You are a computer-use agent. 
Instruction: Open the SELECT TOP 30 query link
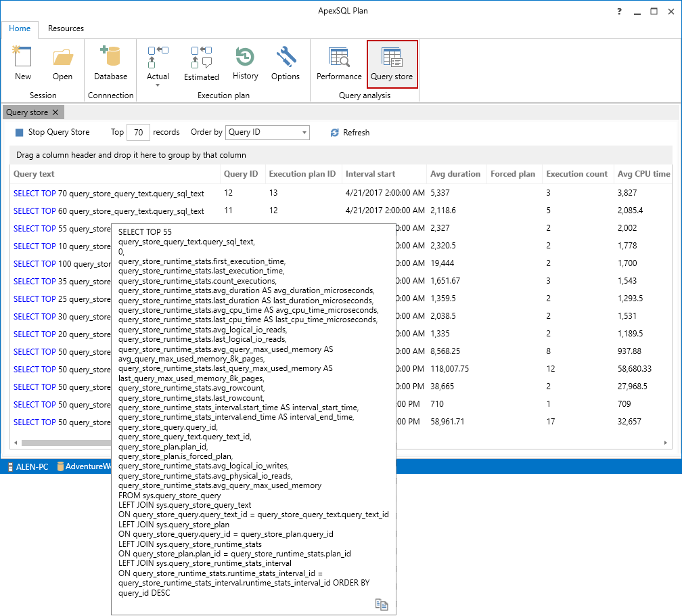pyautogui.click(x=62, y=317)
